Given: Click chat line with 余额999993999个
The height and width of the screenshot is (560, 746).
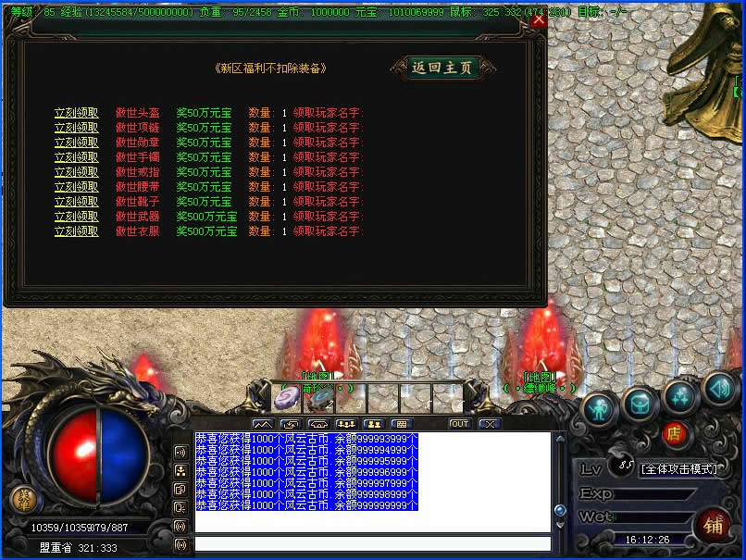Looking at the screenshot, I should (x=307, y=439).
